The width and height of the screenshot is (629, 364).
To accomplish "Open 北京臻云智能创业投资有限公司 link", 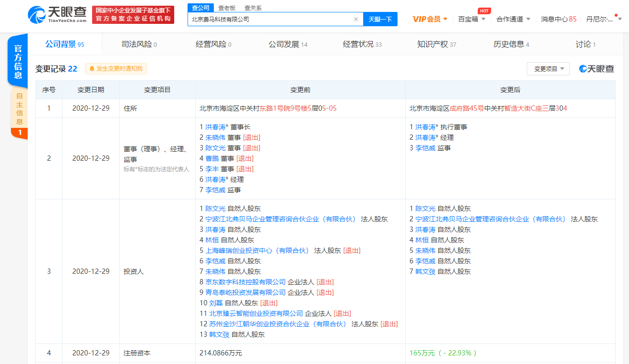I will point(256,313).
